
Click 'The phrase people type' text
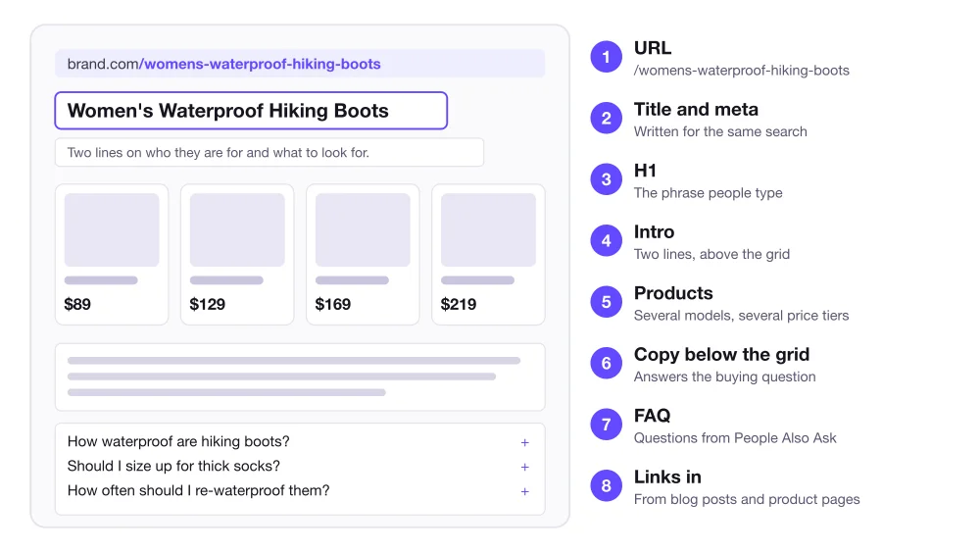(x=709, y=193)
